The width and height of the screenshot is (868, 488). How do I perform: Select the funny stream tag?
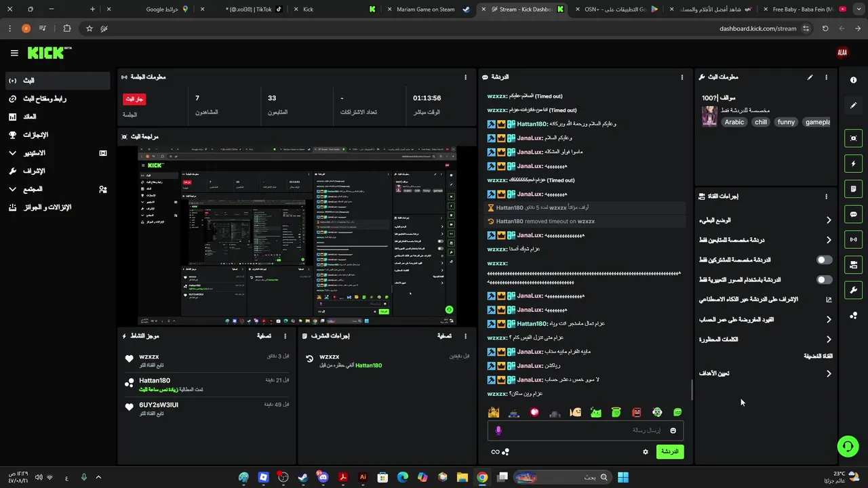[x=786, y=123]
